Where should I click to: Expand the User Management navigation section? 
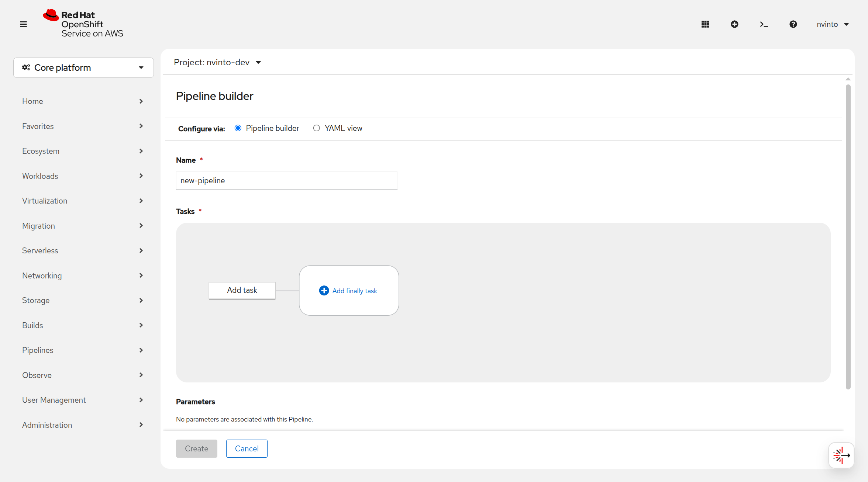point(83,400)
